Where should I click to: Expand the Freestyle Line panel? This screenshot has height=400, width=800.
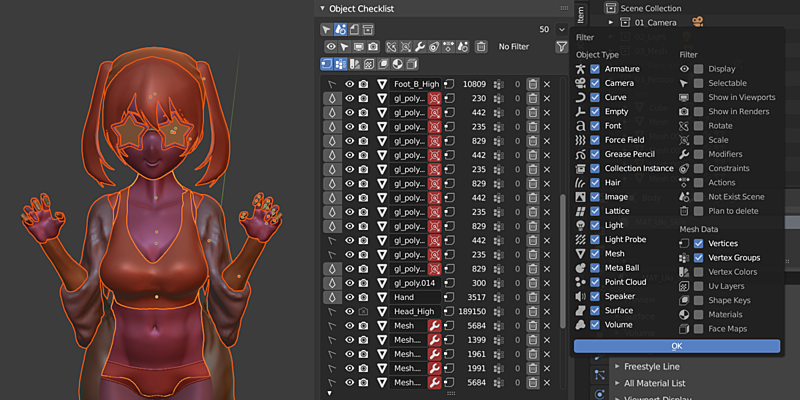pyautogui.click(x=617, y=366)
